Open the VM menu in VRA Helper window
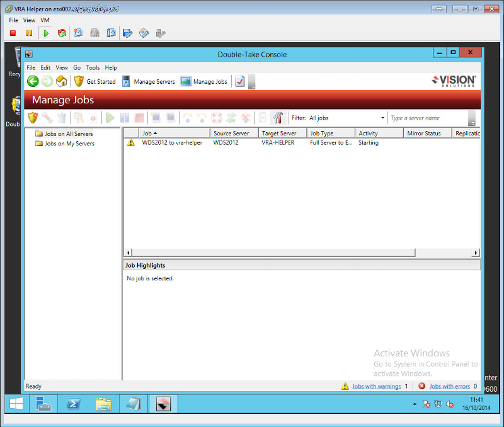Image resolution: width=504 pixels, height=427 pixels. (x=45, y=20)
